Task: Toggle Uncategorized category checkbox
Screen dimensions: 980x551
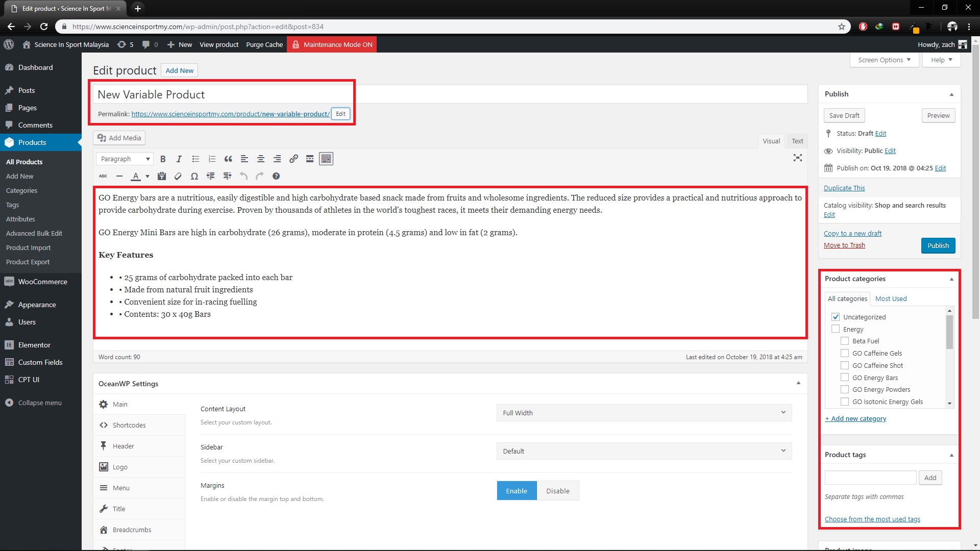Action: click(836, 317)
